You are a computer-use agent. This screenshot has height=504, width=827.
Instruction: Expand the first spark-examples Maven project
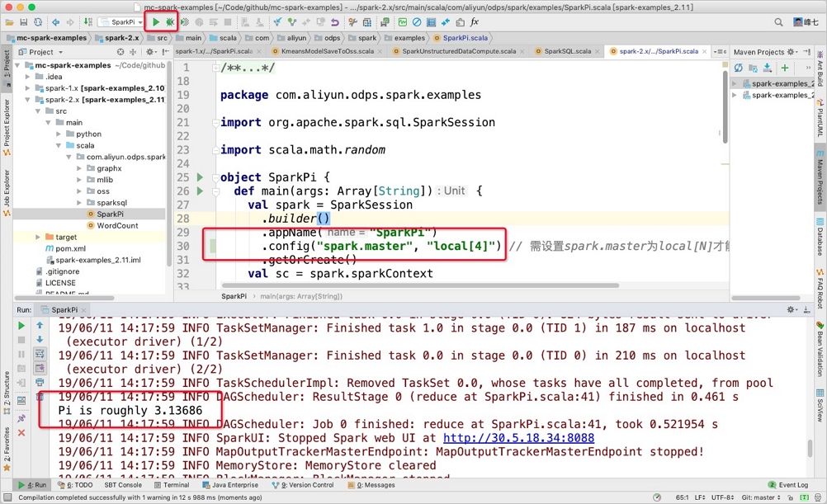(x=735, y=83)
